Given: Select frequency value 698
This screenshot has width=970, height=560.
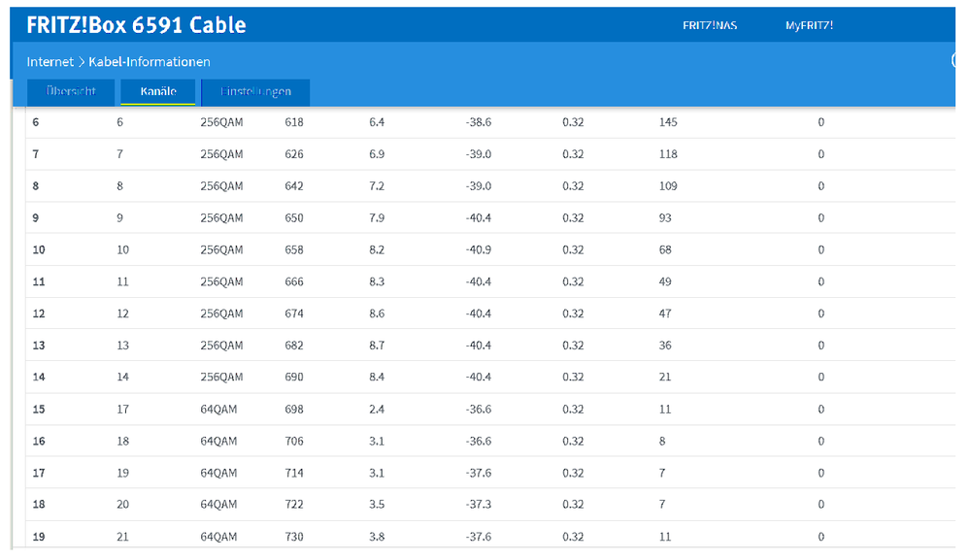Looking at the screenshot, I should click(x=294, y=410).
